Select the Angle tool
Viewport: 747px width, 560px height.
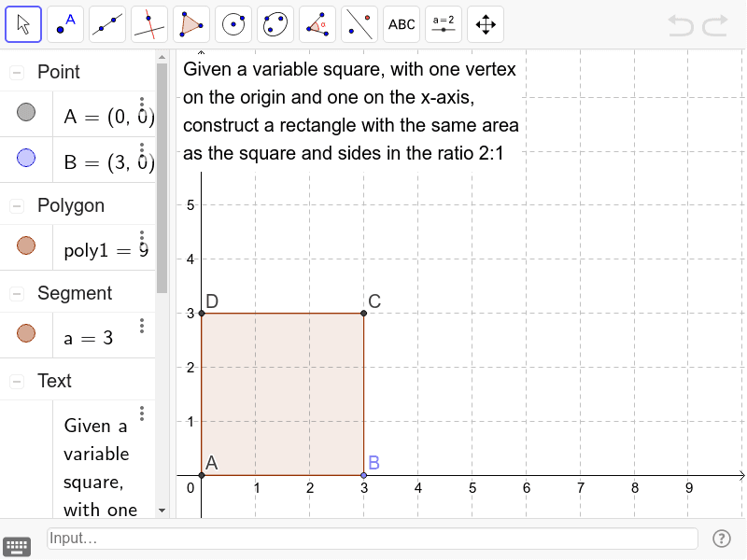(x=317, y=24)
